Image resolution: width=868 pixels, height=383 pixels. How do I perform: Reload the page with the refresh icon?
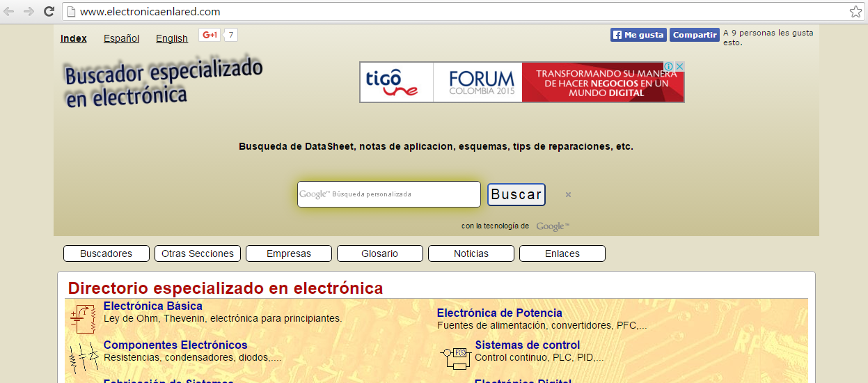coord(49,11)
